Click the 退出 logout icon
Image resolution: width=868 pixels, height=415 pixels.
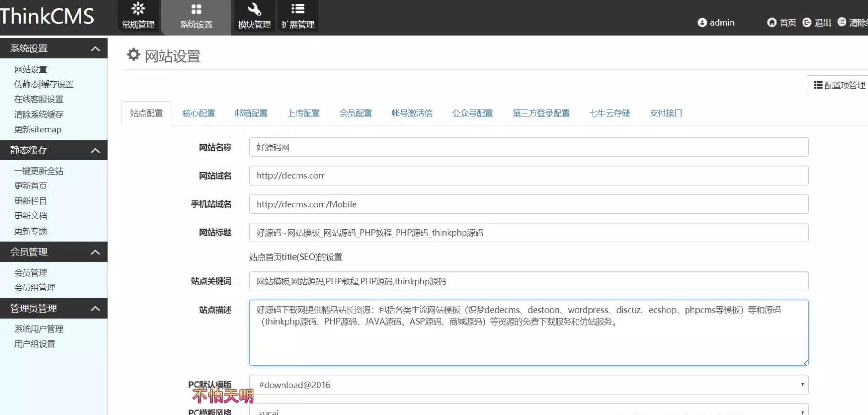pyautogui.click(x=807, y=22)
